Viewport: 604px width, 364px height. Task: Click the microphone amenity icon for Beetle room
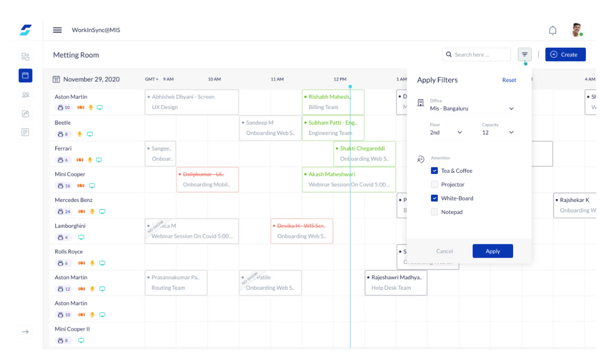click(x=79, y=133)
